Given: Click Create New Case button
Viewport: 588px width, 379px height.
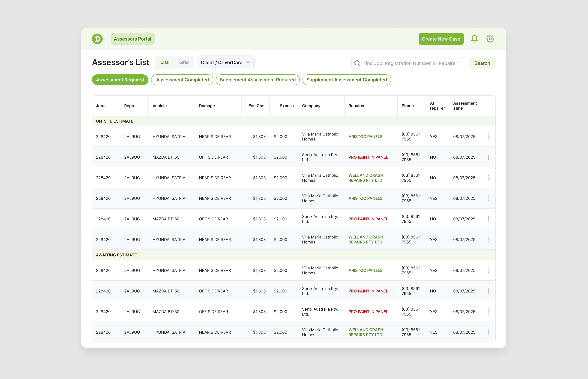Looking at the screenshot, I should point(441,39).
